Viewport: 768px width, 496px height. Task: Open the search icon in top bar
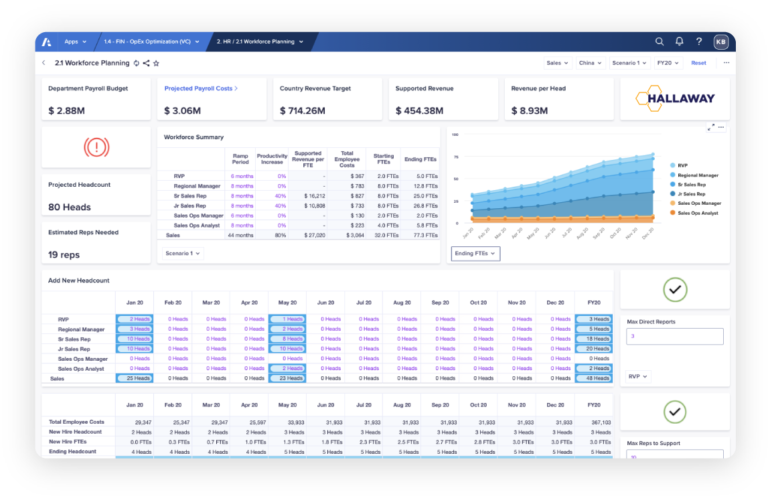pyautogui.click(x=659, y=41)
